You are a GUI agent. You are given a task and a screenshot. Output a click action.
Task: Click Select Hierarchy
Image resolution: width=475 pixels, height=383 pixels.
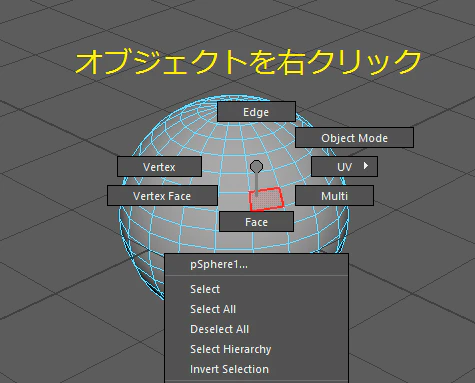click(x=257, y=349)
